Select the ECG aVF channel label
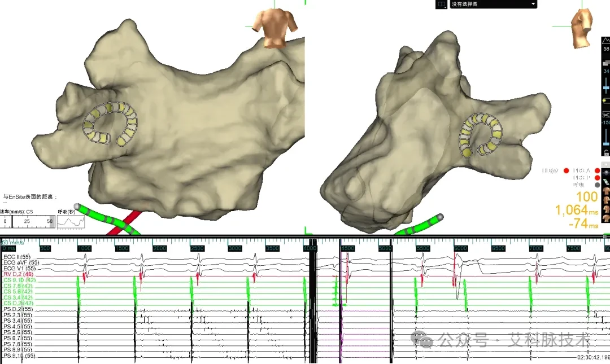The width and height of the screenshot is (610, 364). coord(21,263)
